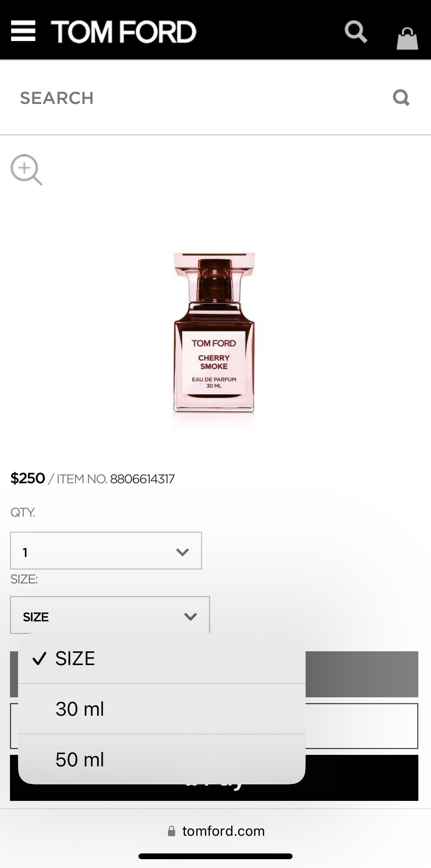Choose the 30 ml size option
This screenshot has width=431, height=868.
162,709
